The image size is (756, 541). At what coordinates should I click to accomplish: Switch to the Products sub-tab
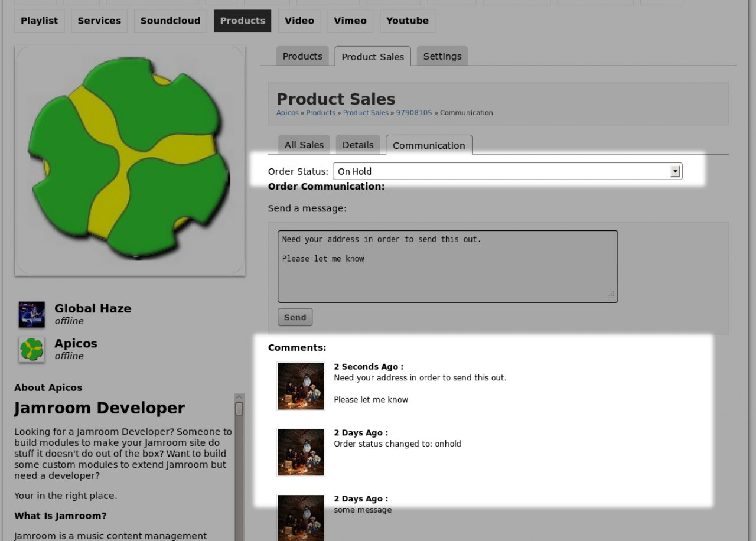pos(302,56)
